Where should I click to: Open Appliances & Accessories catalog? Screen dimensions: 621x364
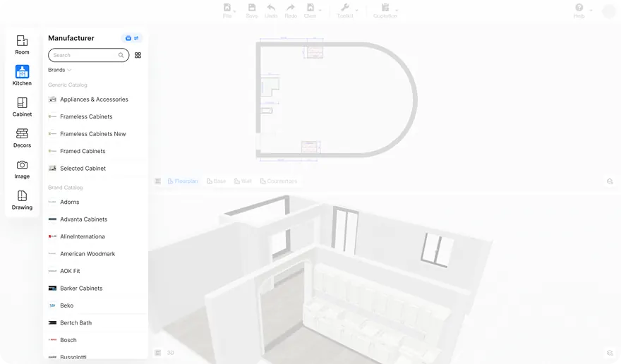click(x=95, y=99)
